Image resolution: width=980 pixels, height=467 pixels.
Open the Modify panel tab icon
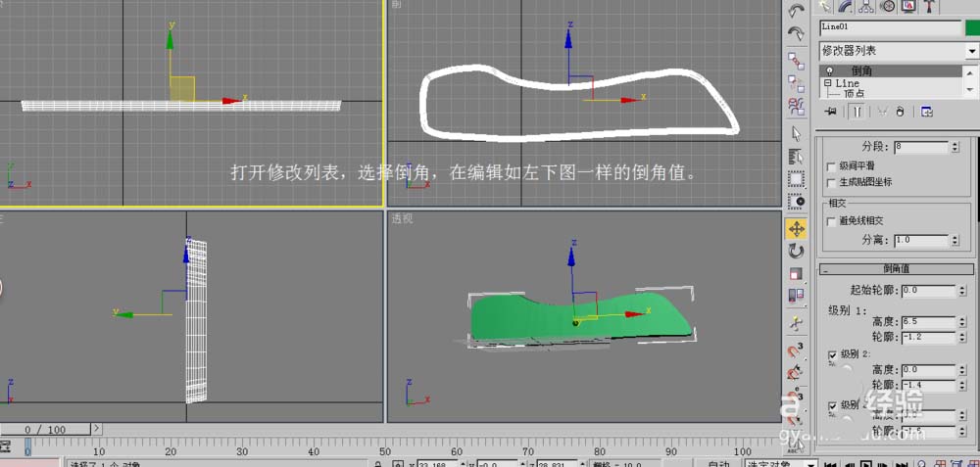pyautogui.click(x=846, y=6)
